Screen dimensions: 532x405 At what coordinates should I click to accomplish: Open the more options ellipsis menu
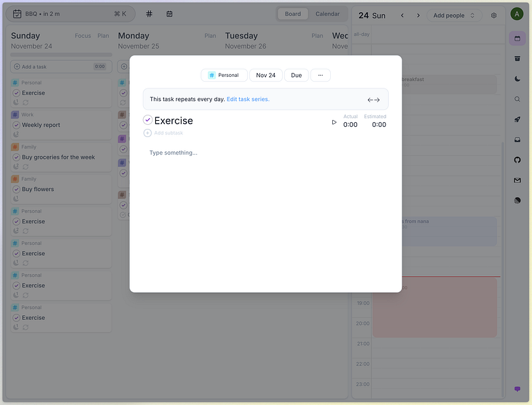click(x=320, y=76)
